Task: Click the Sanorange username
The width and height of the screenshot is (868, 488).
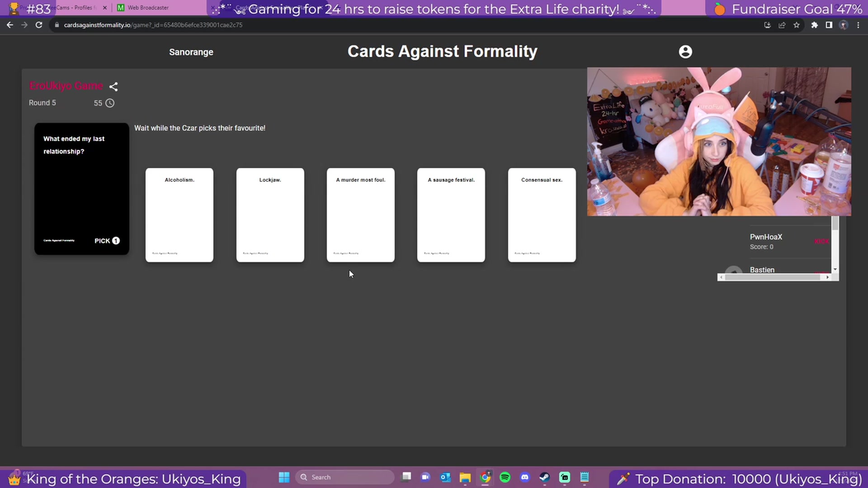Action: pos(191,52)
